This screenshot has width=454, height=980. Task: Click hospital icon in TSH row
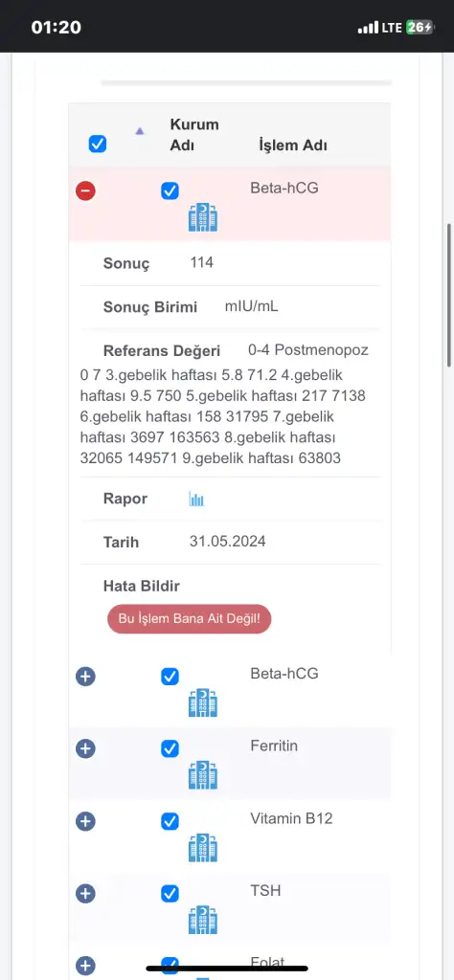point(203,920)
